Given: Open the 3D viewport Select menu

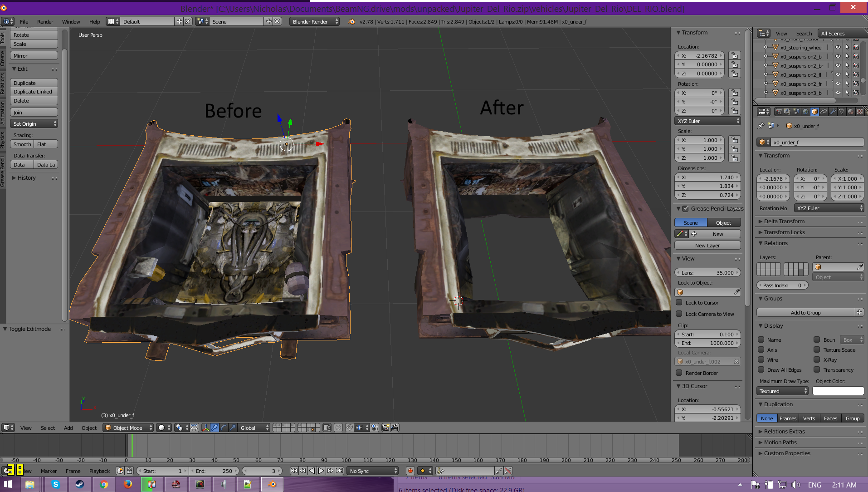Looking at the screenshot, I should coord(48,428).
